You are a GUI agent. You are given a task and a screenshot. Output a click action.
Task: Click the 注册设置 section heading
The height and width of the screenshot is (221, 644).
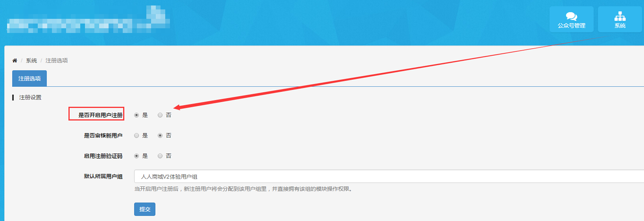[x=30, y=97]
